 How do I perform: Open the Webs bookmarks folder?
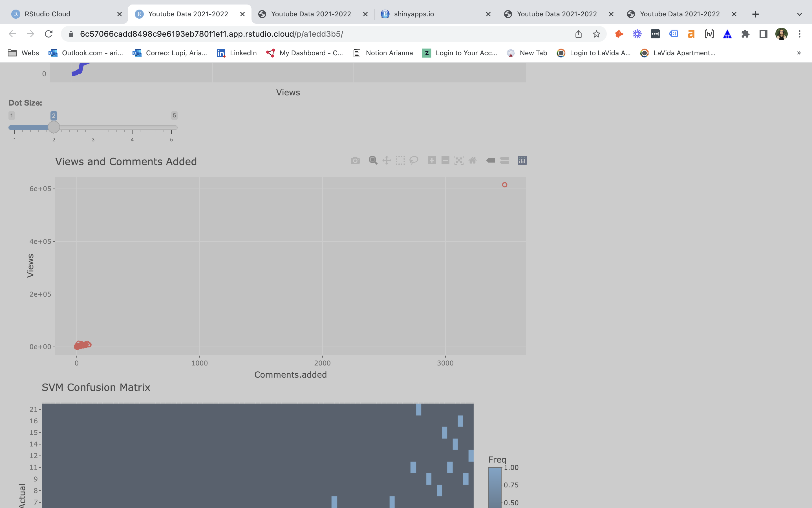23,53
